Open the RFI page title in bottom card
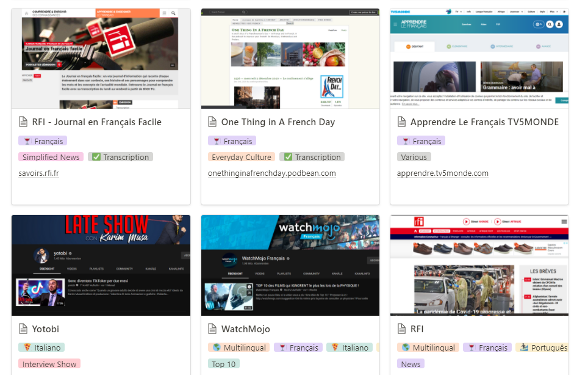The height and width of the screenshot is (375, 588). pos(417,329)
